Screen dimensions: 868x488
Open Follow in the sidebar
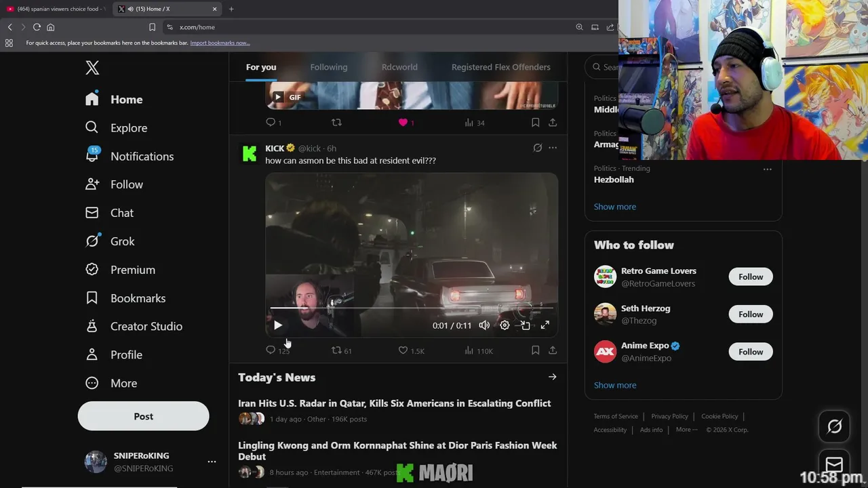click(x=114, y=184)
